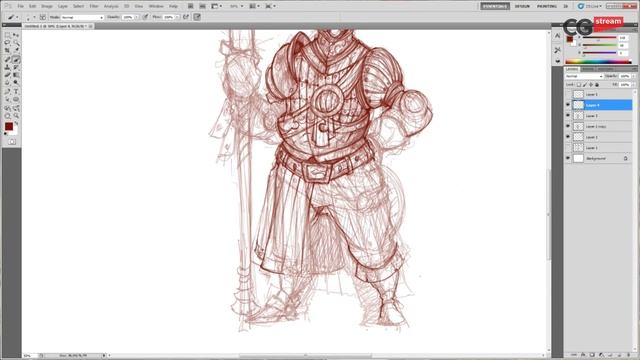Open the Opacity slider arrow in options bar
This screenshot has height=360, width=640.
pyautogui.click(x=136, y=17)
